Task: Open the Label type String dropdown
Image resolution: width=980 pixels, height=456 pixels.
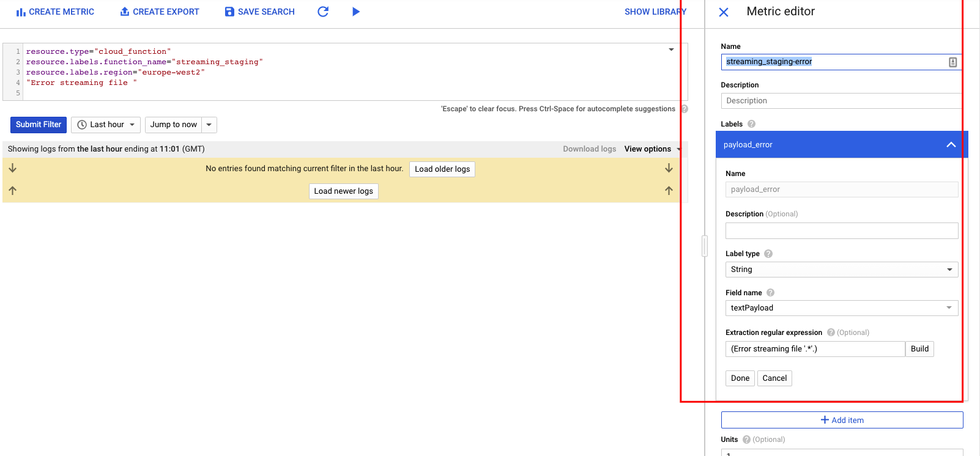Action: [x=841, y=270]
